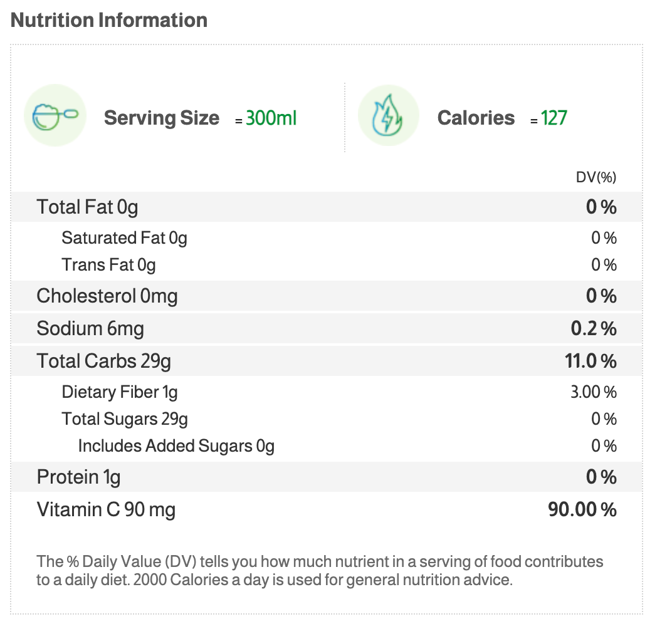Click the Vitamin C 90.00 % value
Viewport: 672px width, 634px height.
pos(582,510)
